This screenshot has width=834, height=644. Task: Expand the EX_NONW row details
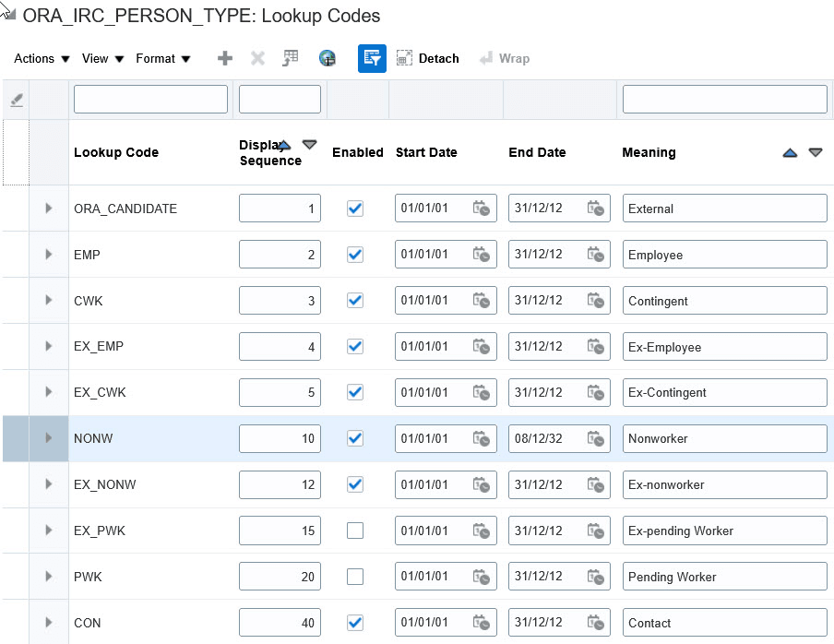[48, 484]
